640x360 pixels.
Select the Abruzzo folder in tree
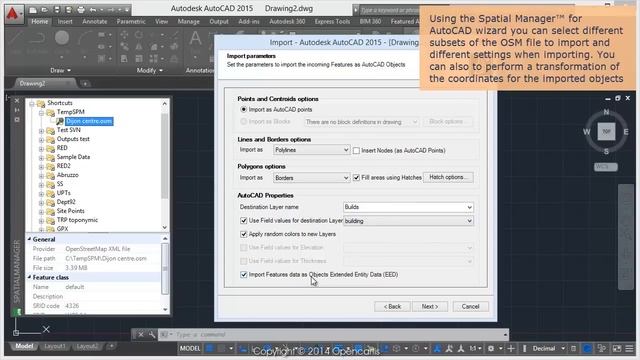[67, 175]
